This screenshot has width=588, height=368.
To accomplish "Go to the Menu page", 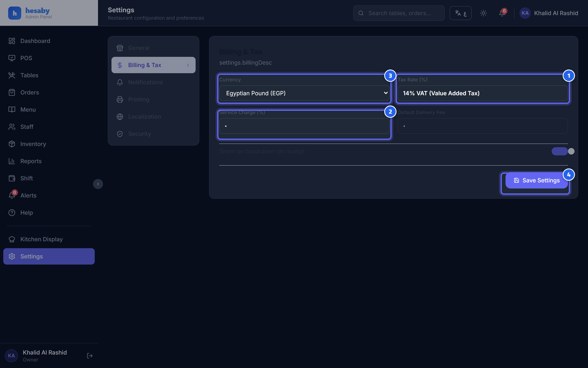I will (49, 110).
